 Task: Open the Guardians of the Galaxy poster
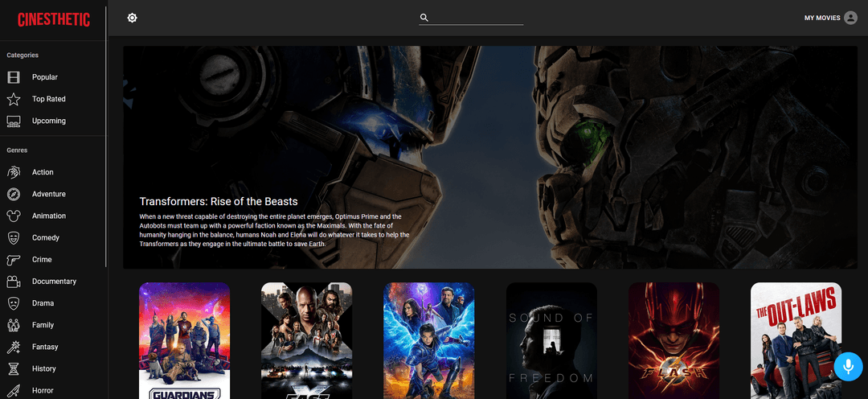pyautogui.click(x=185, y=340)
